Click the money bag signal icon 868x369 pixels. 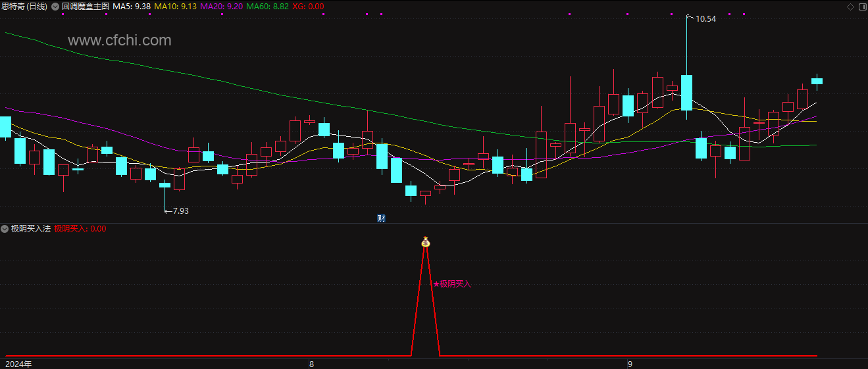click(x=426, y=242)
